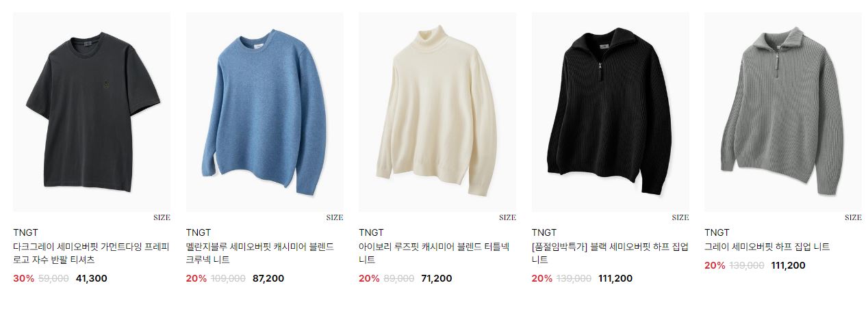The width and height of the screenshot is (868, 309).
Task: Select the TNGT brand above the grey zip-up title
Action: pos(717,232)
